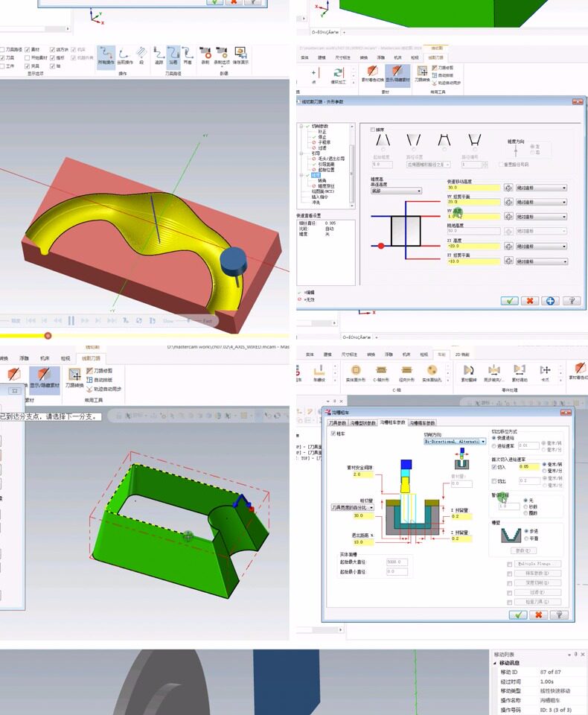Cancel wire EDM dialog with red X
588x715 pixels.
(530, 300)
